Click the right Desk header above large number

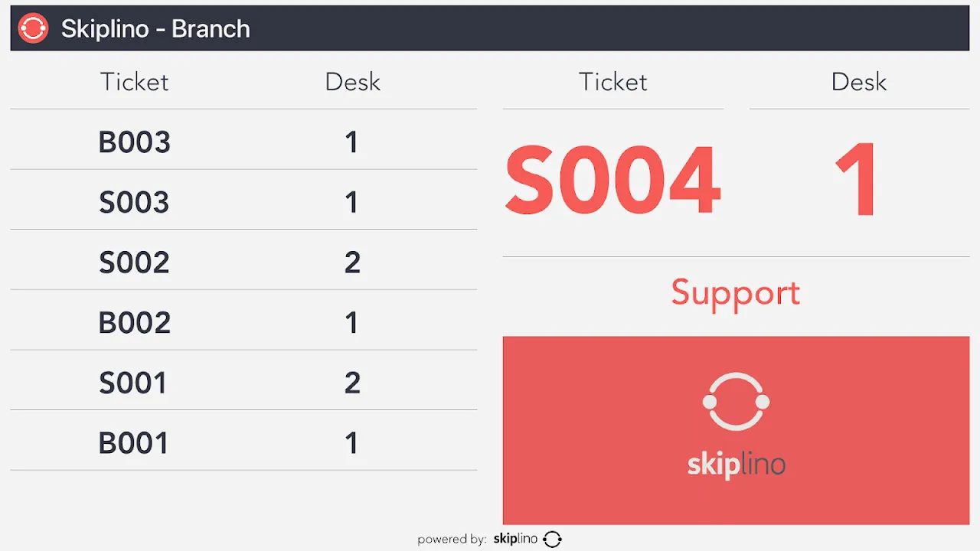click(x=858, y=82)
